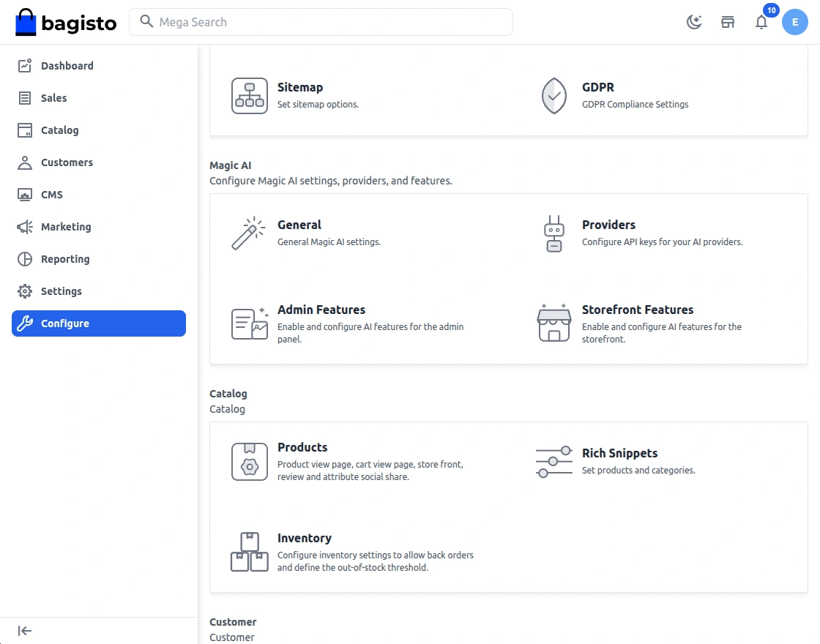
Task: Select the magic wand icon for General AI settings
Action: point(249,233)
